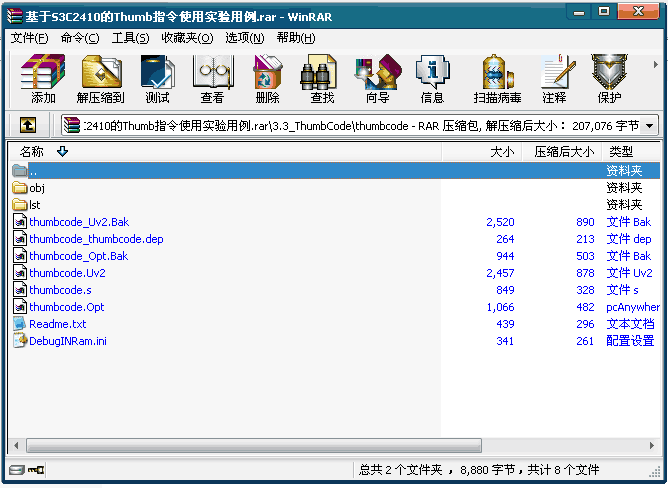668x488 pixels.
Task: Sort by 压缩后大小 column header
Action: 562,151
